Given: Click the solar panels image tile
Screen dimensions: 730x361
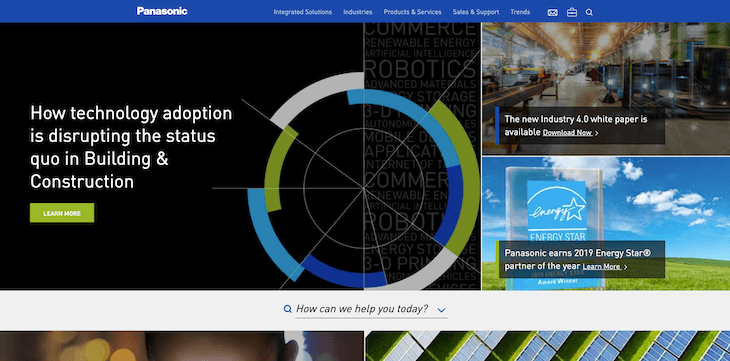Looking at the screenshot, I should point(548,346).
